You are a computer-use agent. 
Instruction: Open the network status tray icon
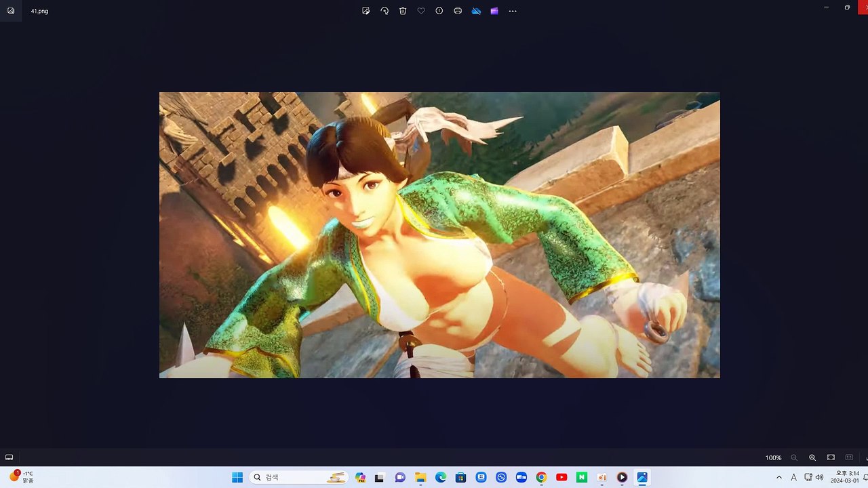(808, 477)
